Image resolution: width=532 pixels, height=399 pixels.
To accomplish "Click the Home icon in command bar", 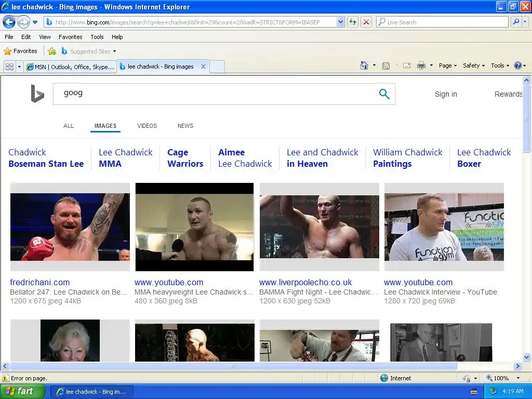I will point(364,65).
